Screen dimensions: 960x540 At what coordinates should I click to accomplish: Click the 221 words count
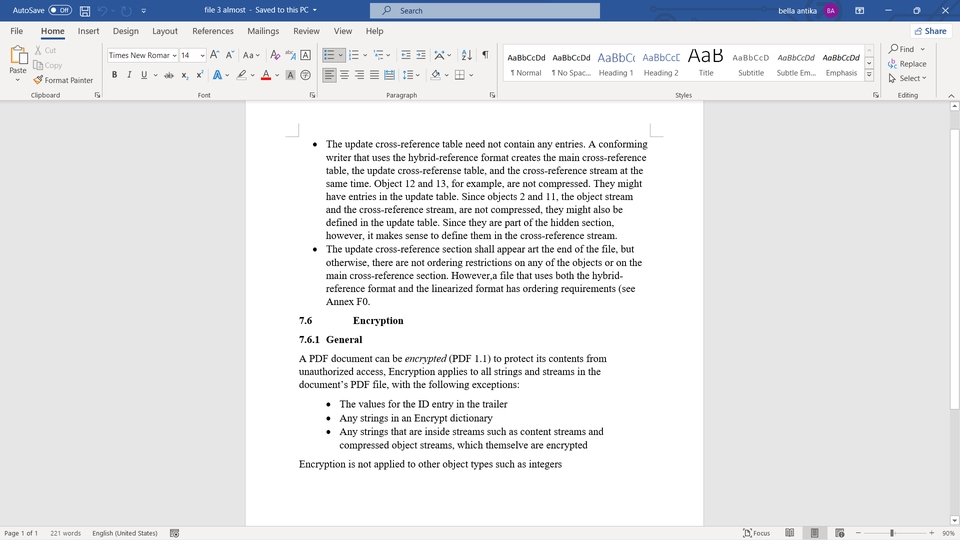pyautogui.click(x=66, y=533)
